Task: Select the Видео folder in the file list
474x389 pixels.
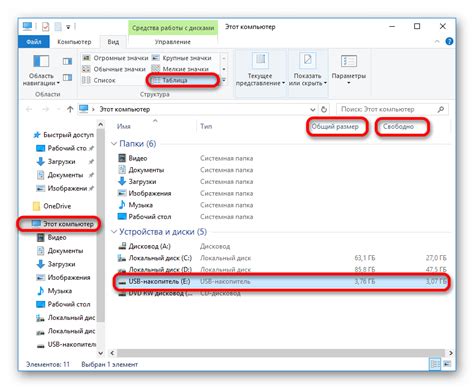Action: pos(133,158)
